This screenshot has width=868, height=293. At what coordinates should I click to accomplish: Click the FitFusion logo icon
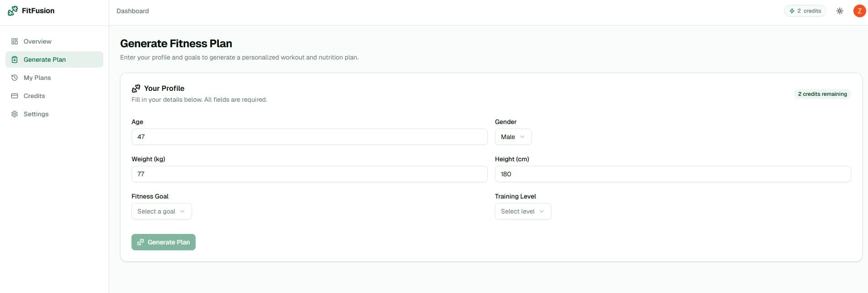[x=13, y=11]
